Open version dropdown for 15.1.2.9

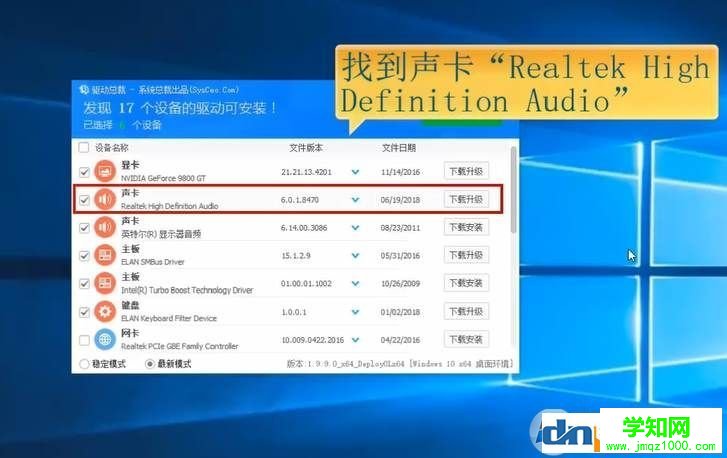[x=355, y=255]
